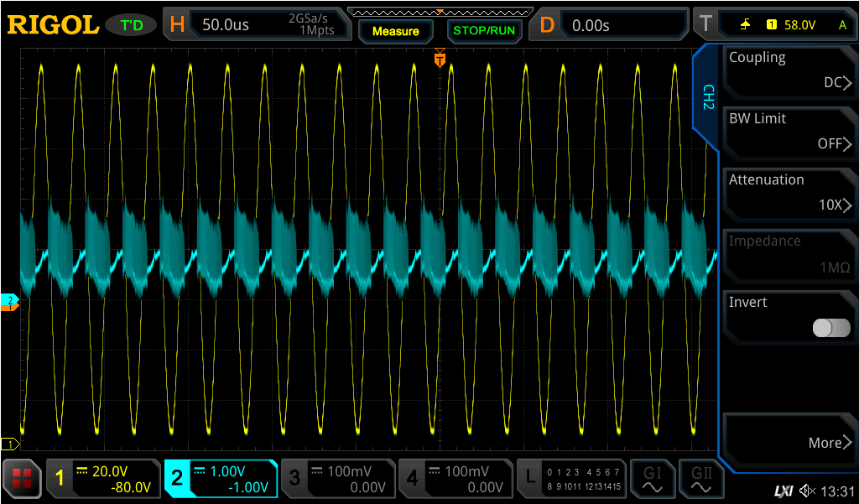Click the RIGOL logo
The width and height of the screenshot is (859, 504).
[53, 25]
